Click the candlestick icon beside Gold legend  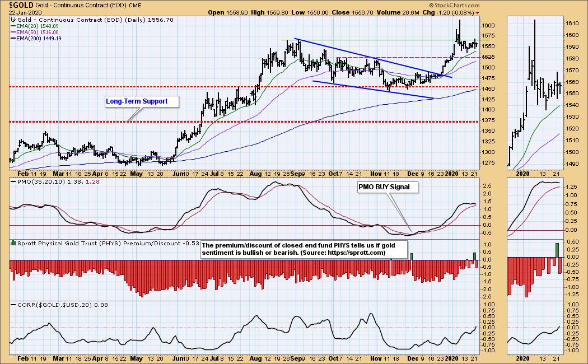(x=13, y=20)
